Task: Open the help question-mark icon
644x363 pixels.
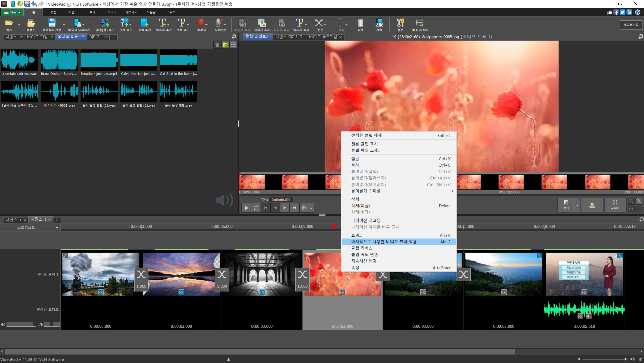Action: (x=637, y=12)
